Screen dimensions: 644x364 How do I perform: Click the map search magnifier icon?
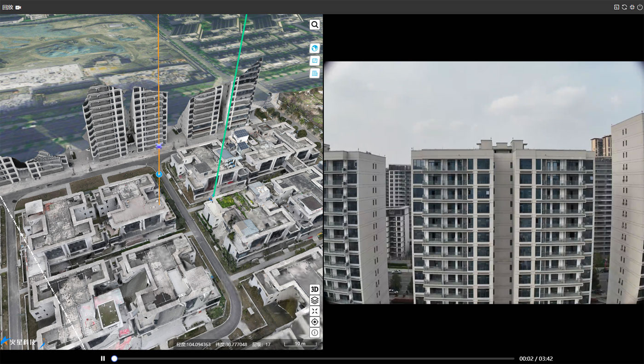coord(315,25)
